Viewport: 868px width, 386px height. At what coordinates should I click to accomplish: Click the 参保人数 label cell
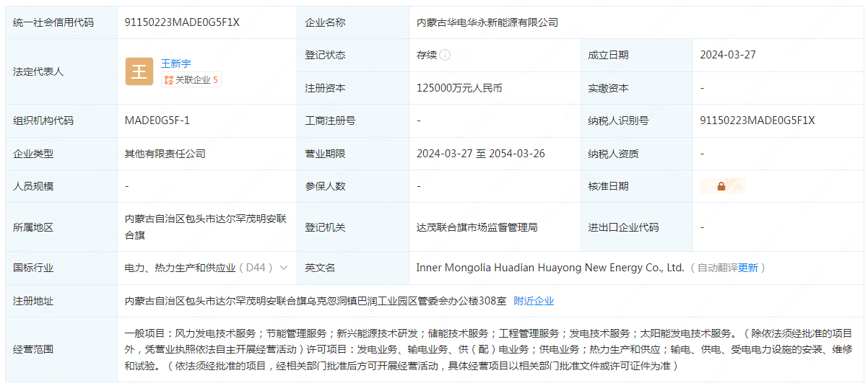pyautogui.click(x=352, y=186)
